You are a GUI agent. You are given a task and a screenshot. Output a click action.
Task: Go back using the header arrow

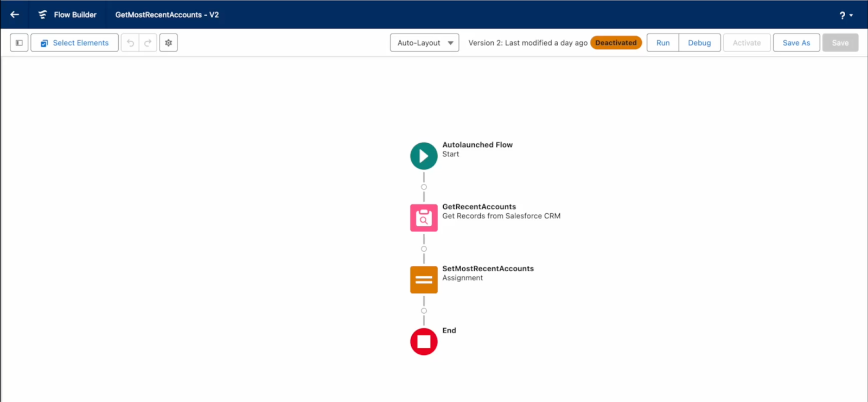pos(15,15)
